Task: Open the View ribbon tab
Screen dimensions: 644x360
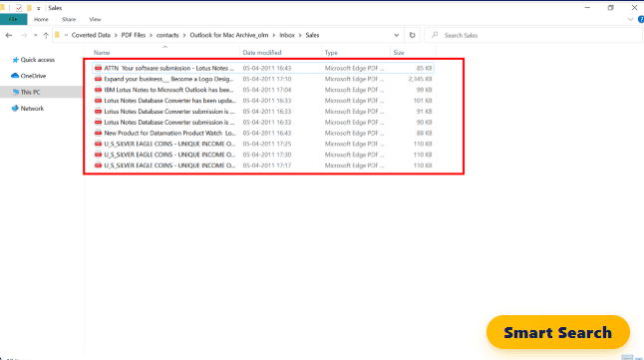Action: 95,19
